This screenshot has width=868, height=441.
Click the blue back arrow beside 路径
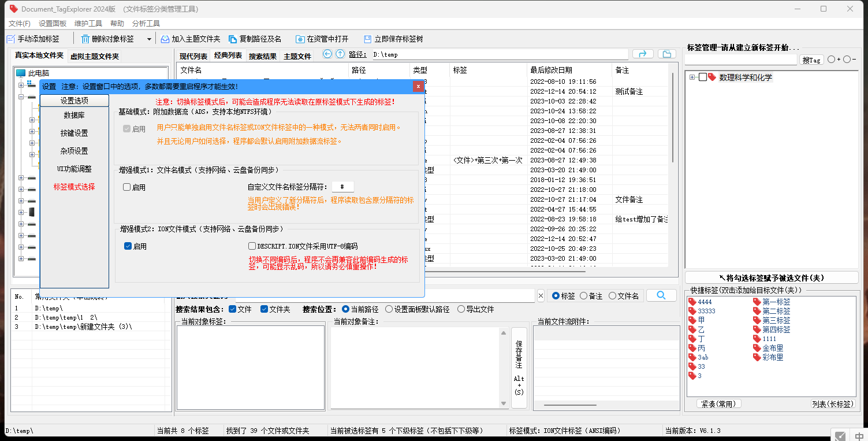tap(327, 54)
